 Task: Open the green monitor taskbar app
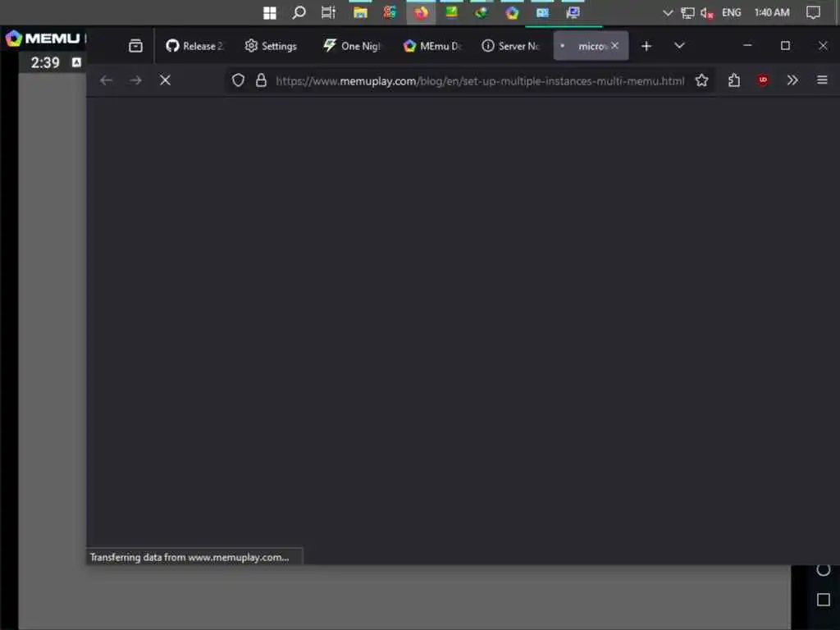451,12
